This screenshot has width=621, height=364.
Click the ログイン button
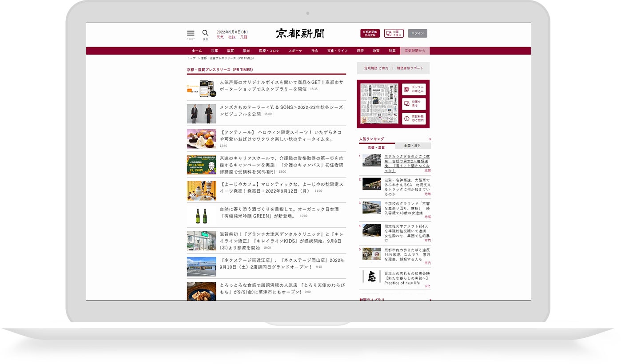coord(418,33)
